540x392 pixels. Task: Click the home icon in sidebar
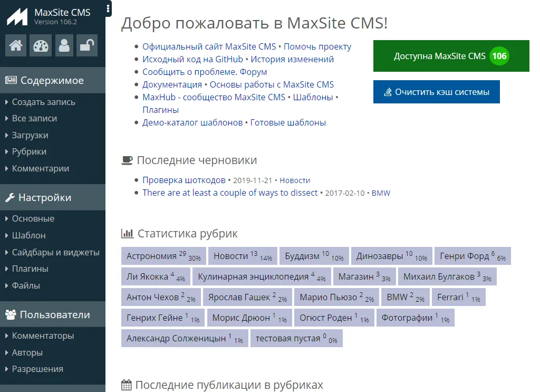[x=16, y=45]
